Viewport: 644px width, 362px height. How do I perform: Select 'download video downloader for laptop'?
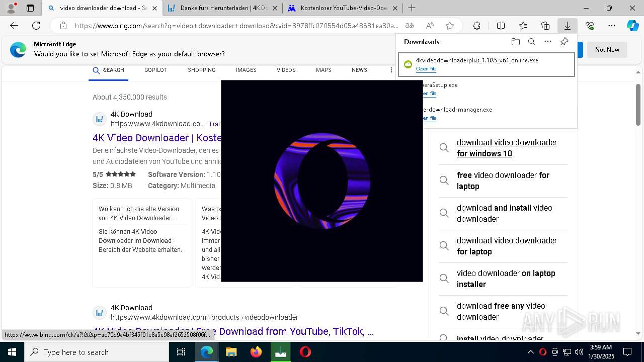(507, 246)
